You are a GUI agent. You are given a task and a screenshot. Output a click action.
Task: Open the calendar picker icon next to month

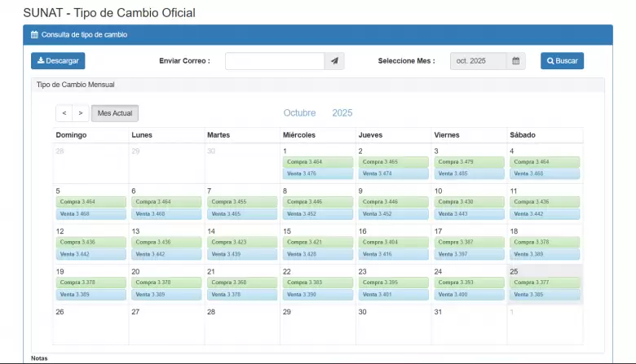515,61
